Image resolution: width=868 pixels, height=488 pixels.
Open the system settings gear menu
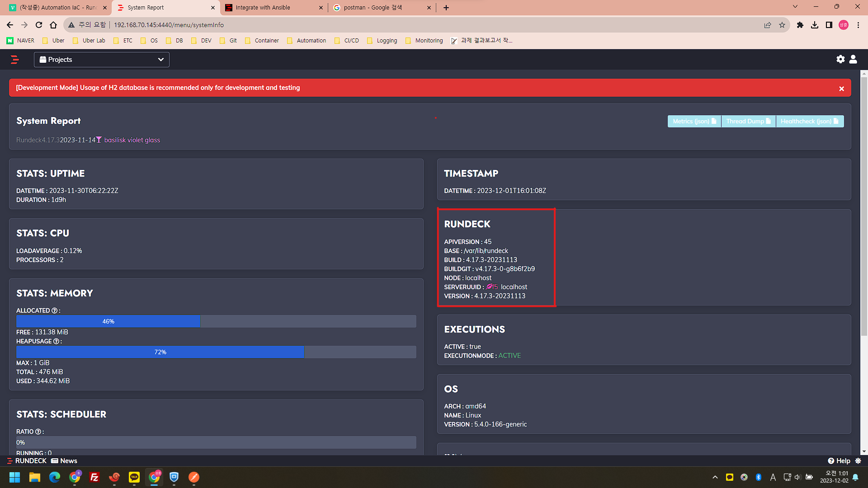pyautogui.click(x=840, y=59)
